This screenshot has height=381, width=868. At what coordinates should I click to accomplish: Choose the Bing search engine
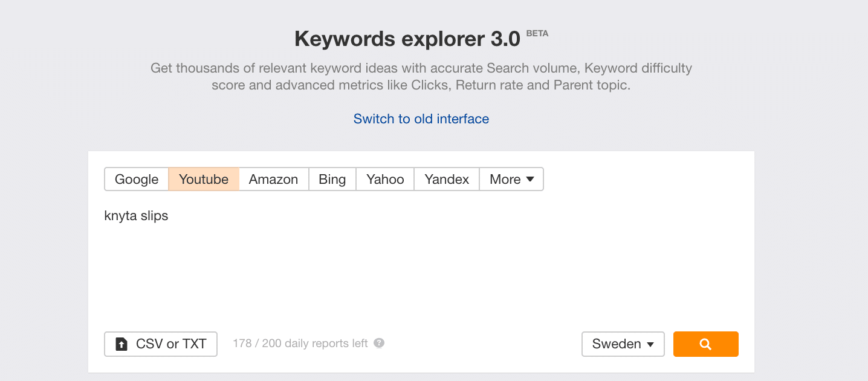point(332,179)
